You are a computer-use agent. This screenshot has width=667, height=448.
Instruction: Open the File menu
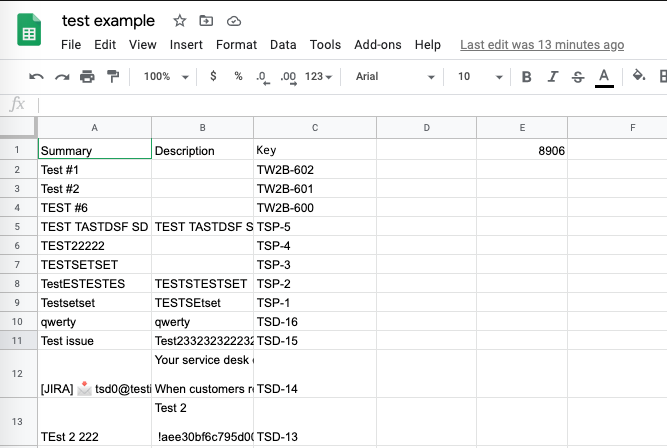tap(71, 45)
